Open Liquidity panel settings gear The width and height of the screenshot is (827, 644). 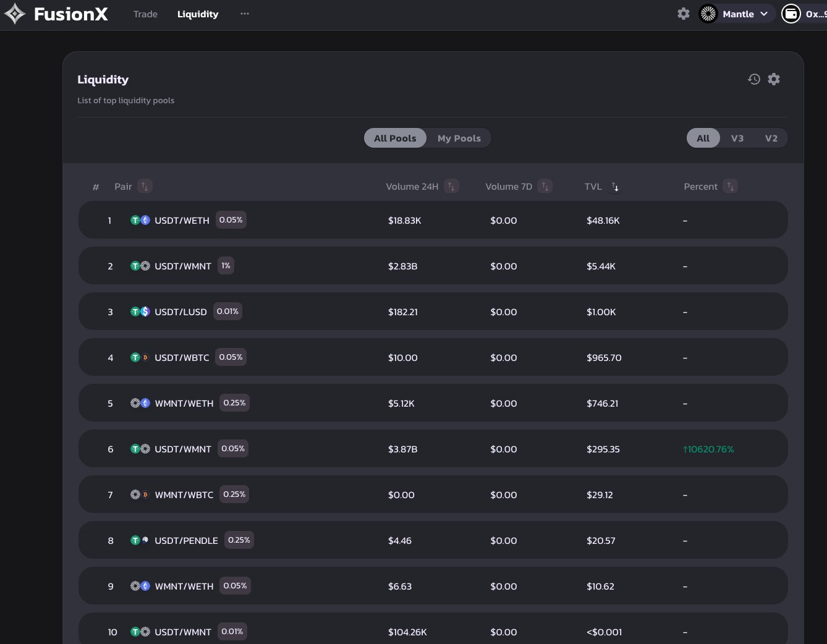774,79
